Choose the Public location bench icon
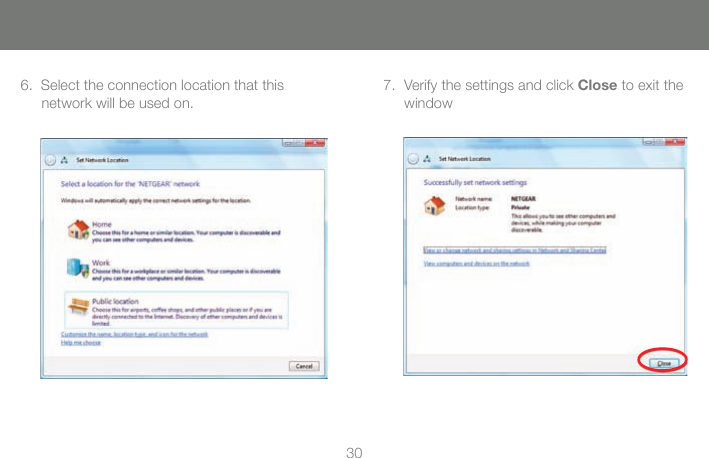 click(x=78, y=306)
